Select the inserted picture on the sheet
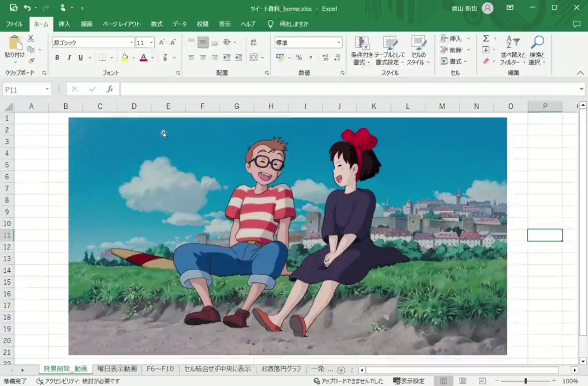This screenshot has height=386, width=588. click(288, 236)
